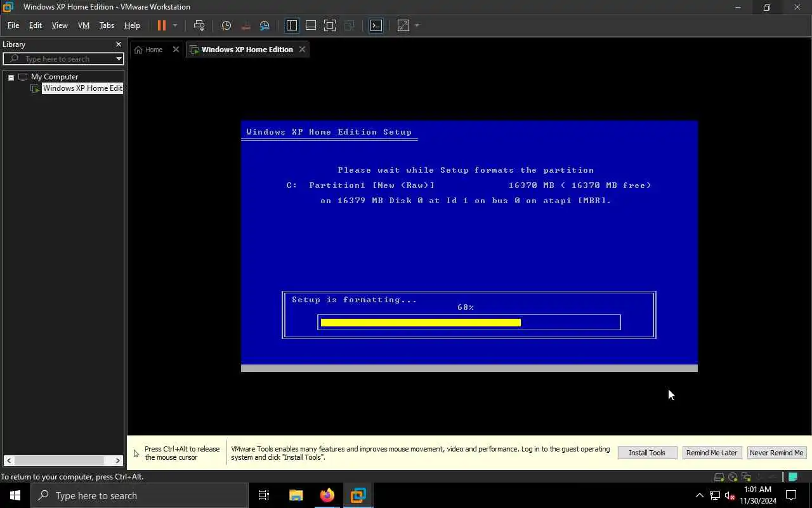Screen dimensions: 812x508
Task: Collapse the My Computer tree node
Action: 11,77
